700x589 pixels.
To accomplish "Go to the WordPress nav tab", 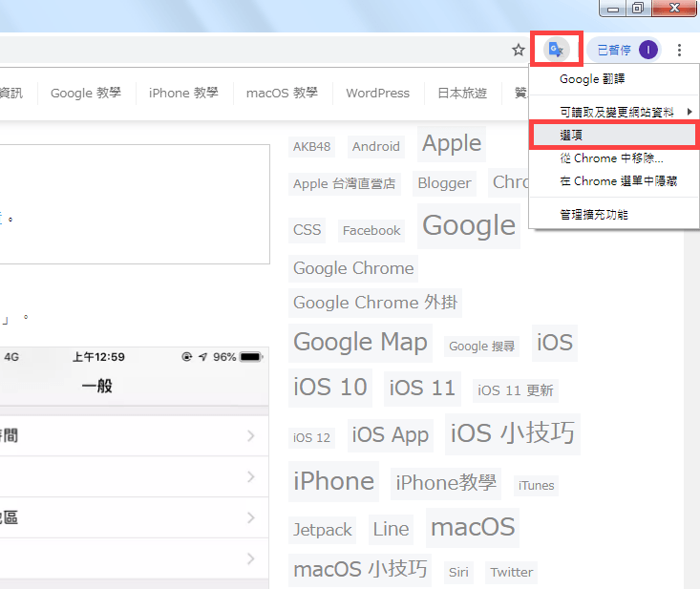I will [x=377, y=93].
